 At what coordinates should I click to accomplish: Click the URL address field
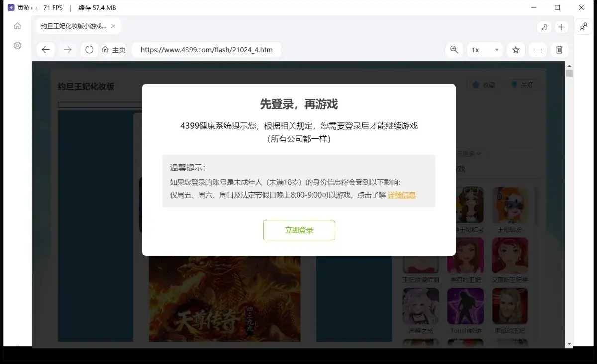(206, 50)
